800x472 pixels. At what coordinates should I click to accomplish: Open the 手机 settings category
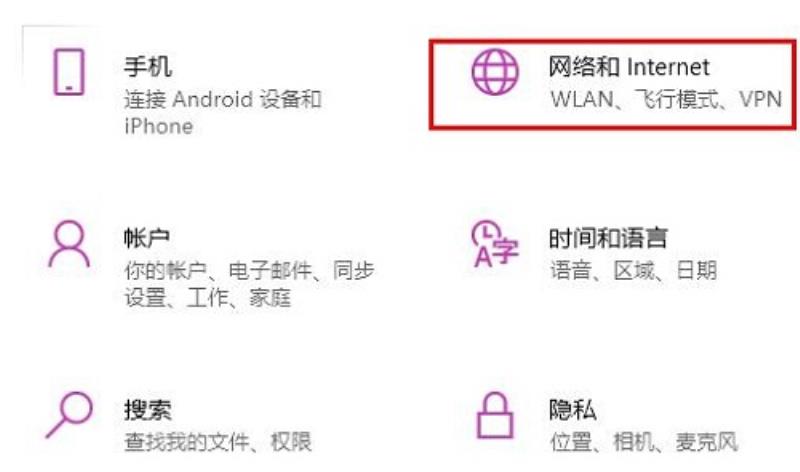click(x=147, y=67)
